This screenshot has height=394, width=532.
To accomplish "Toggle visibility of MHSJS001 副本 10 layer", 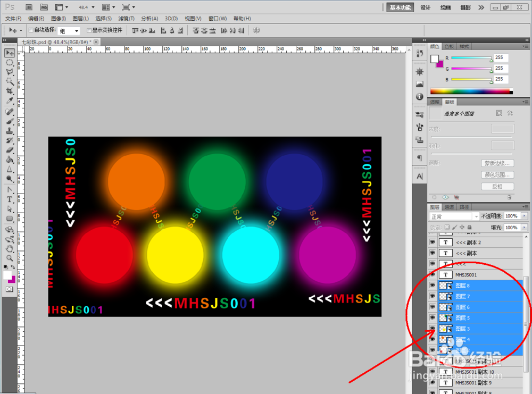I will click(432, 372).
